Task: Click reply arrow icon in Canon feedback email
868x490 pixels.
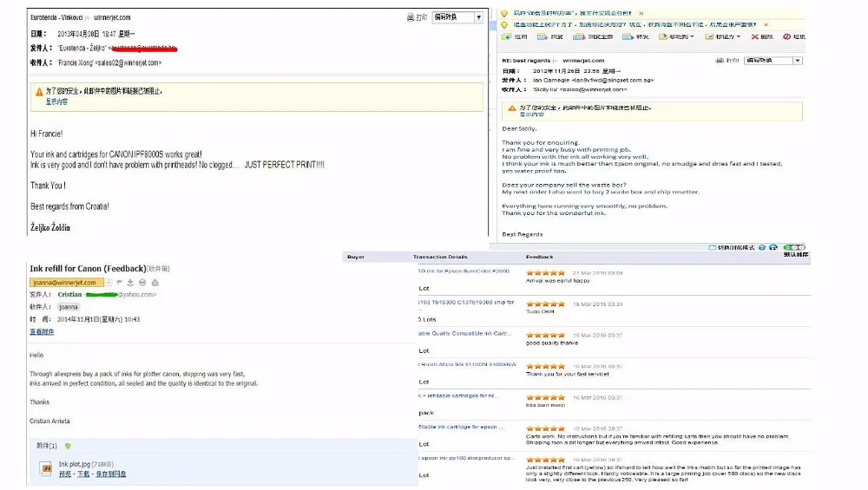Action: pos(119,283)
